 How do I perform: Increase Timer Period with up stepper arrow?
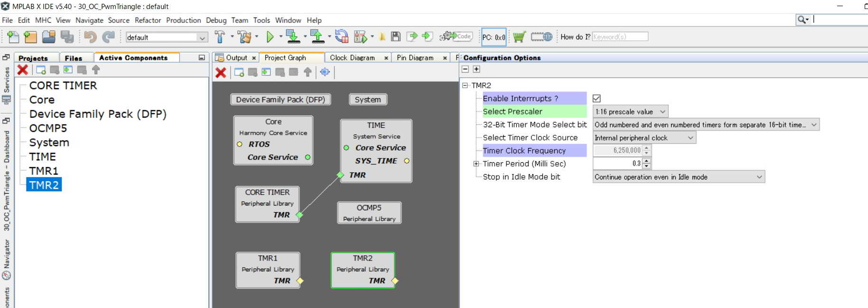pyautogui.click(x=646, y=161)
